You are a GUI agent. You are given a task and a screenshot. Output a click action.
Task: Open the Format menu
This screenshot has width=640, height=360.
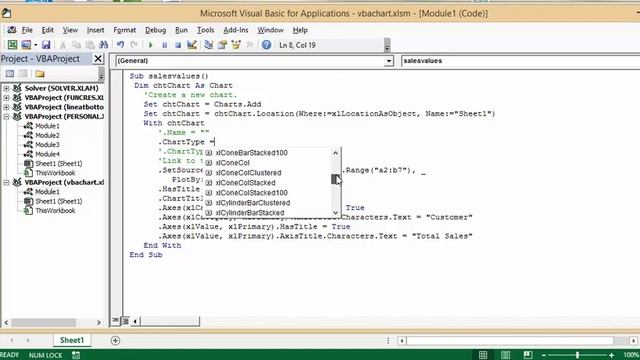click(124, 30)
